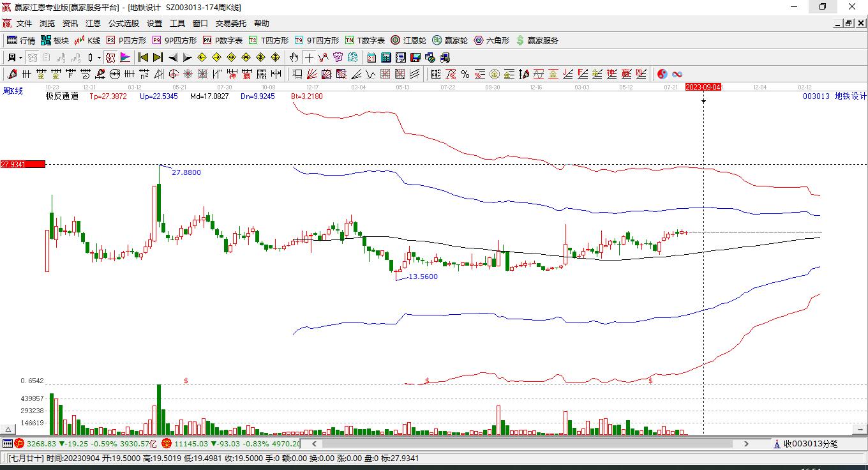Image resolution: width=868 pixels, height=470 pixels.
Task: Open the 设置 menu
Action: [x=154, y=24]
